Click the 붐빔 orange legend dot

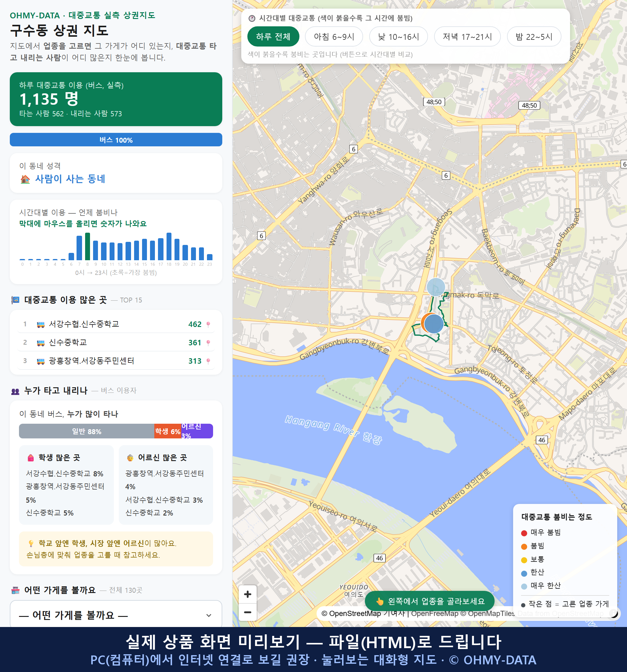click(524, 546)
